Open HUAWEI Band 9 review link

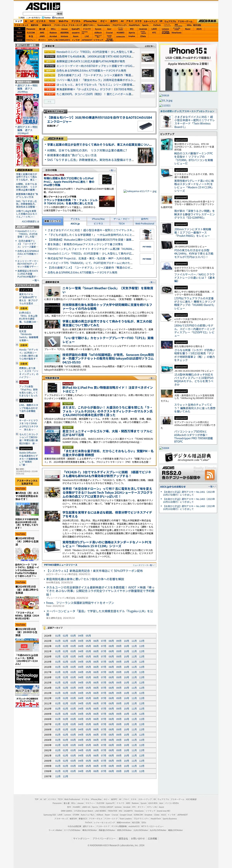(x=194, y=303)
